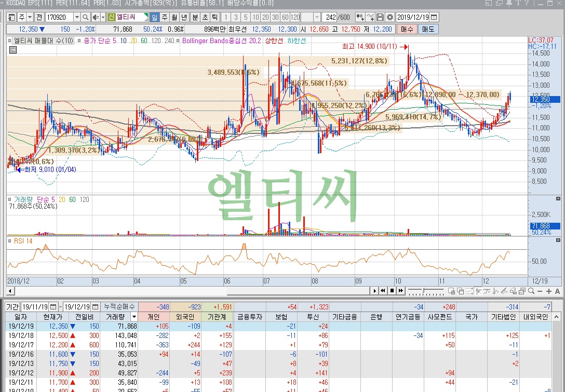Open end-date calendar for 19/12/19
Viewport: 565px width, 392px height.
[95, 307]
